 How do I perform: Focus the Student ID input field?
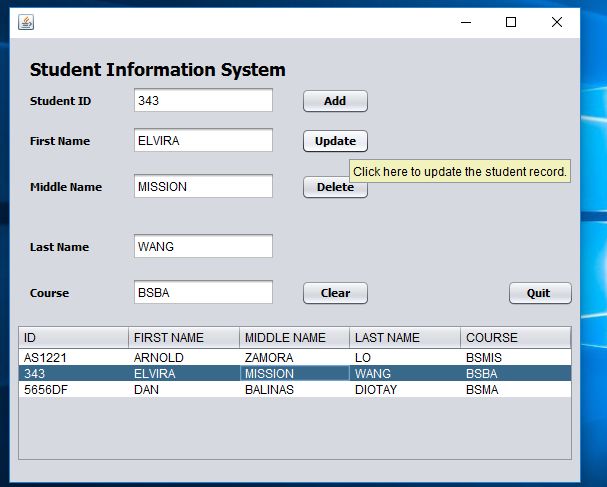[203, 100]
